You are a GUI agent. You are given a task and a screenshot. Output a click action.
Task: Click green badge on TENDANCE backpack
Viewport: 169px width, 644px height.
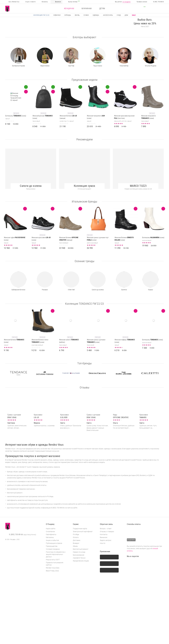click(x=53, y=87)
